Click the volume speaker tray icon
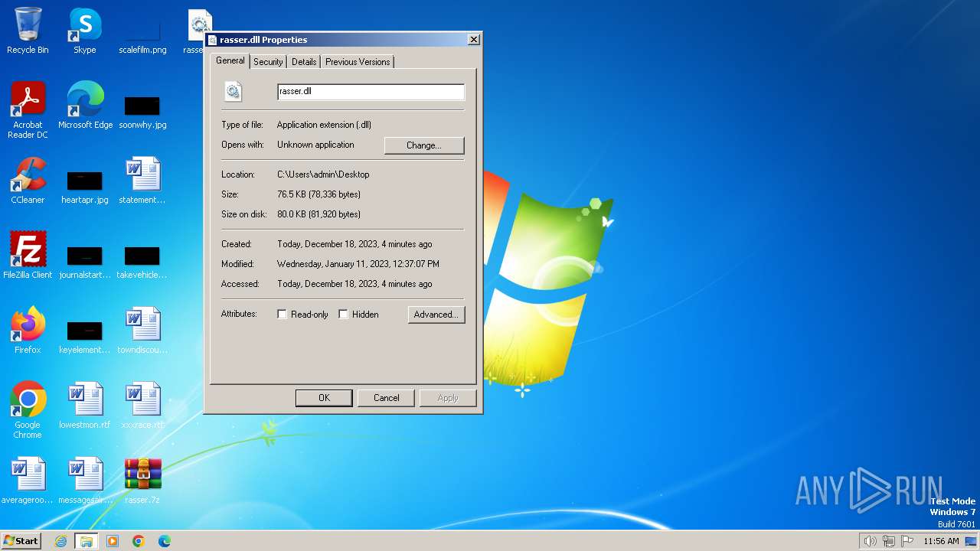 (x=870, y=541)
